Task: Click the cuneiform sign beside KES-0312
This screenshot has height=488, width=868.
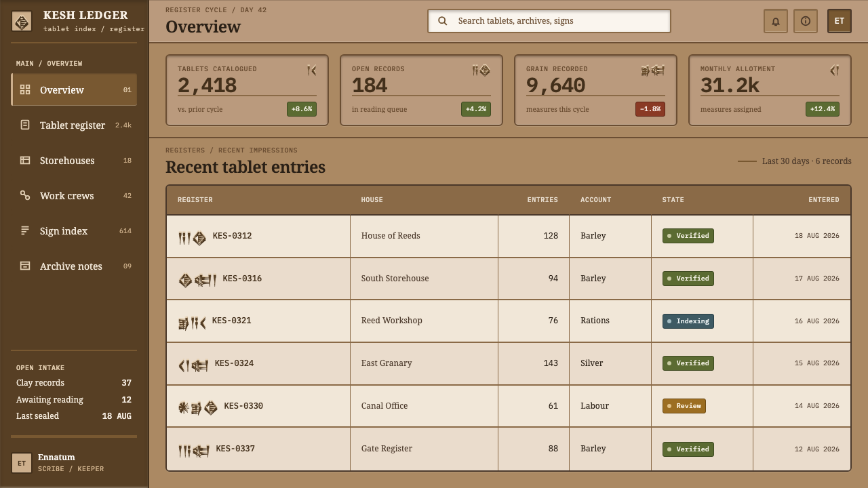Action: click(192, 238)
